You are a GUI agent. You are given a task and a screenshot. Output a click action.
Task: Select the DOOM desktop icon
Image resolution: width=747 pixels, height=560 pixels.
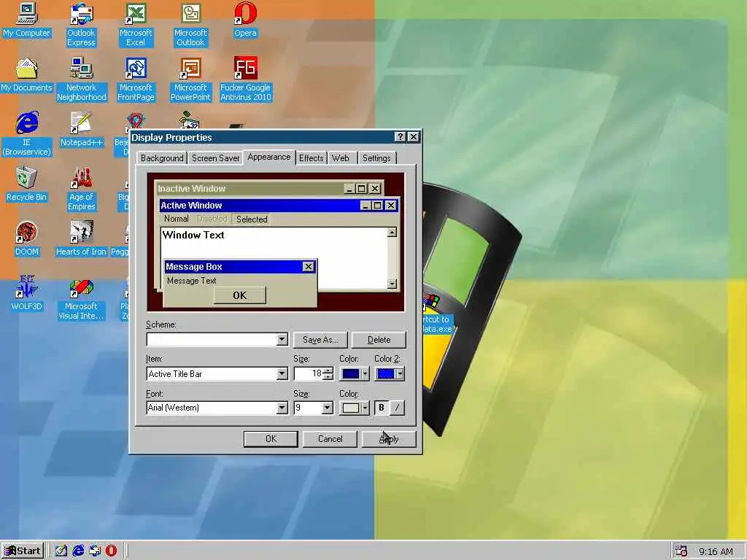pos(27,239)
